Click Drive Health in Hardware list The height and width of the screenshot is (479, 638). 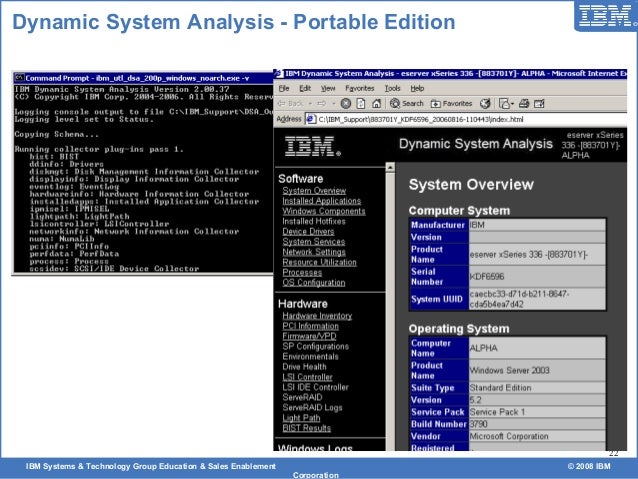(x=304, y=367)
